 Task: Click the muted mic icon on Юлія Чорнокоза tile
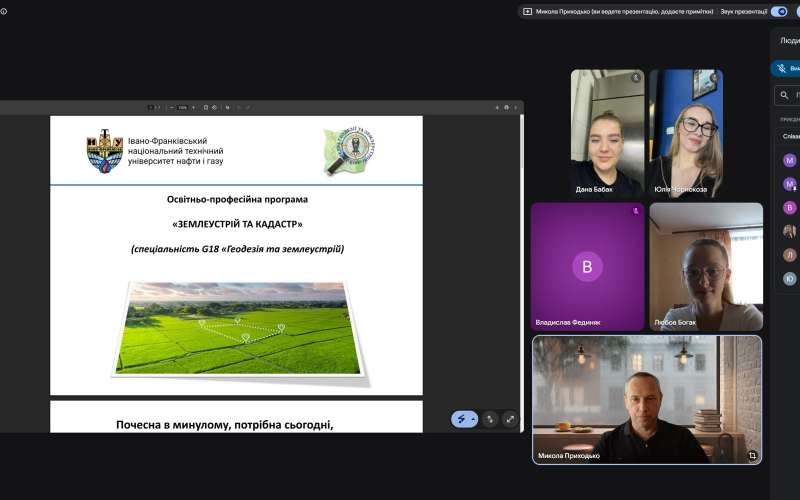click(714, 78)
